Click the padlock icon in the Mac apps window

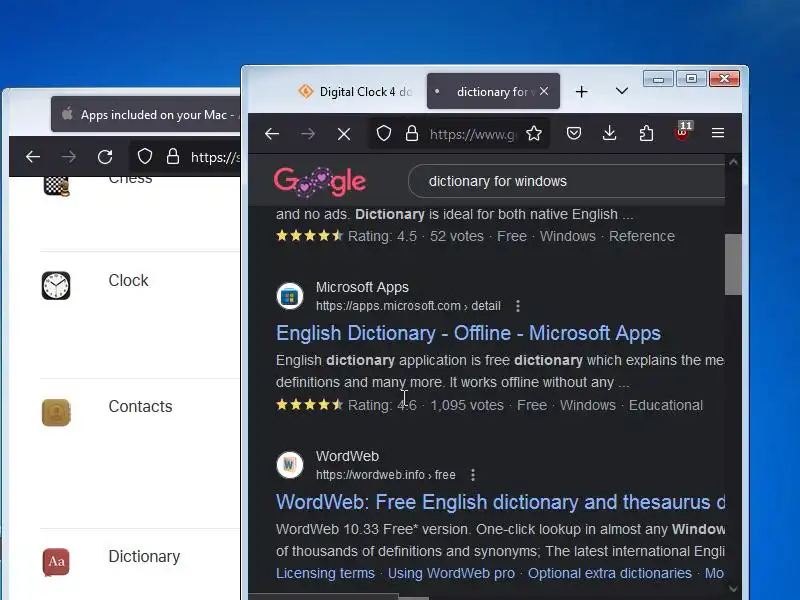173,156
